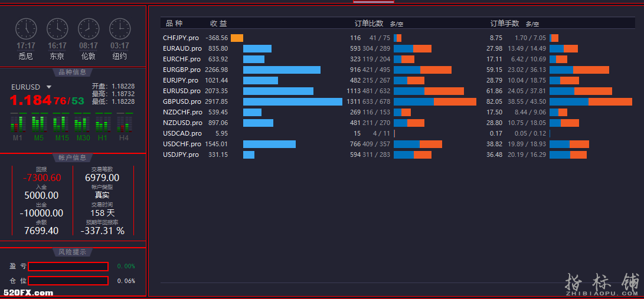Screen dimensions: 644x299
Task: Click the orange CHFJPY.pro loss bar
Action: pyautogui.click(x=237, y=38)
